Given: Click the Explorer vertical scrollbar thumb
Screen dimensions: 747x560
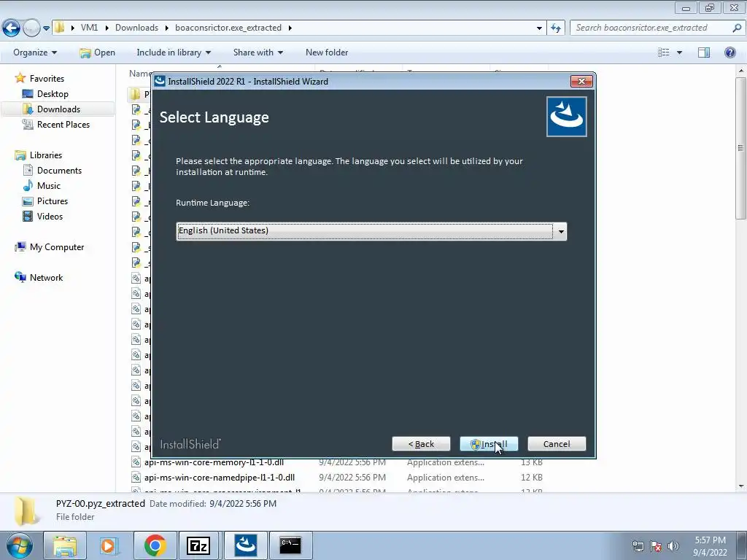Looking at the screenshot, I should point(740,147).
